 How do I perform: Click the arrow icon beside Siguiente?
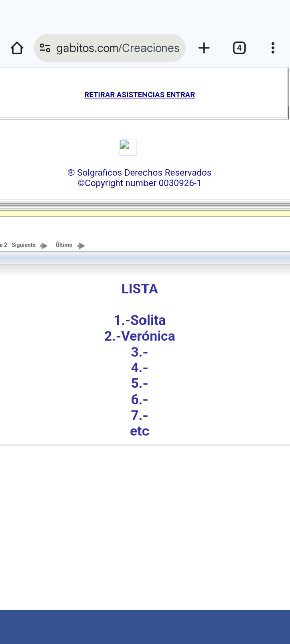point(44,246)
